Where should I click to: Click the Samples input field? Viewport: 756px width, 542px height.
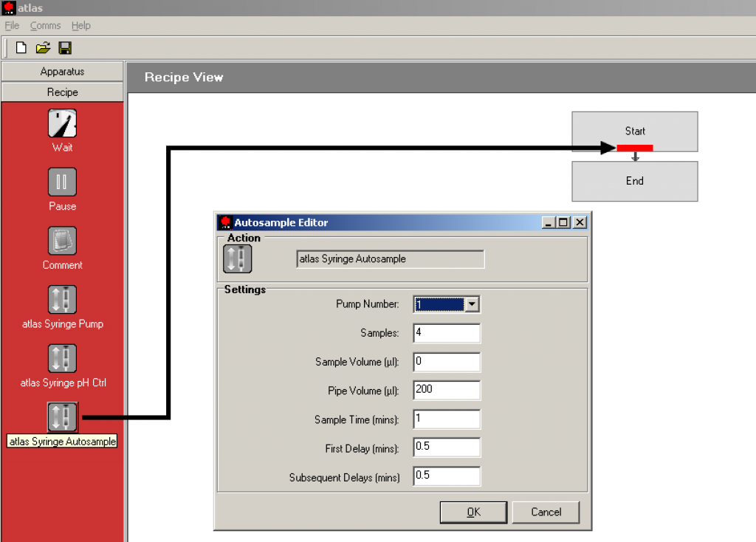click(447, 333)
